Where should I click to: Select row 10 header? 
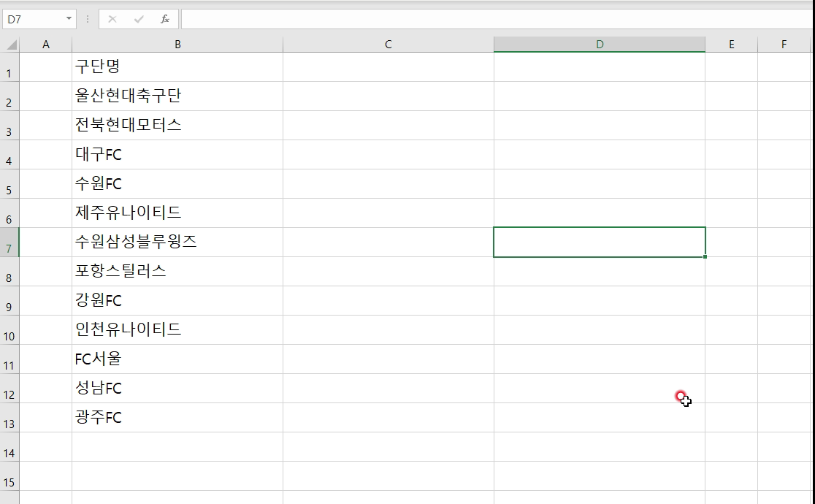[x=9, y=329]
